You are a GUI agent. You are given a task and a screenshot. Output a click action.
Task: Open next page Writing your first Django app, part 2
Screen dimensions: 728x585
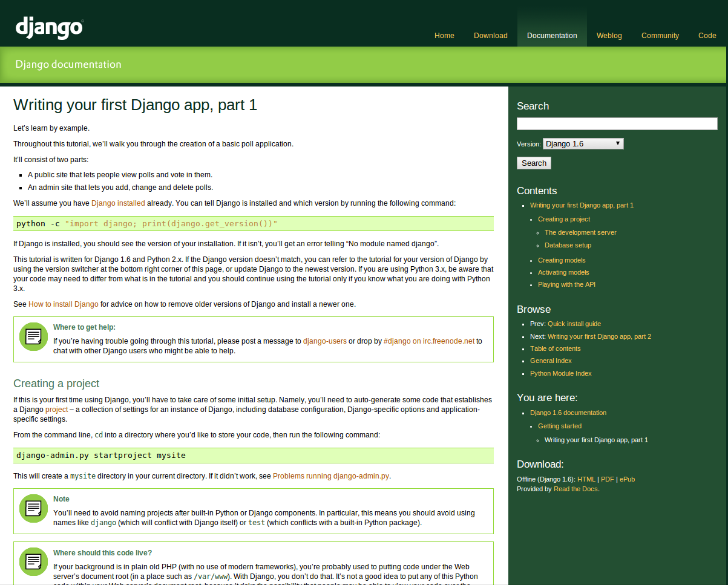tap(599, 336)
